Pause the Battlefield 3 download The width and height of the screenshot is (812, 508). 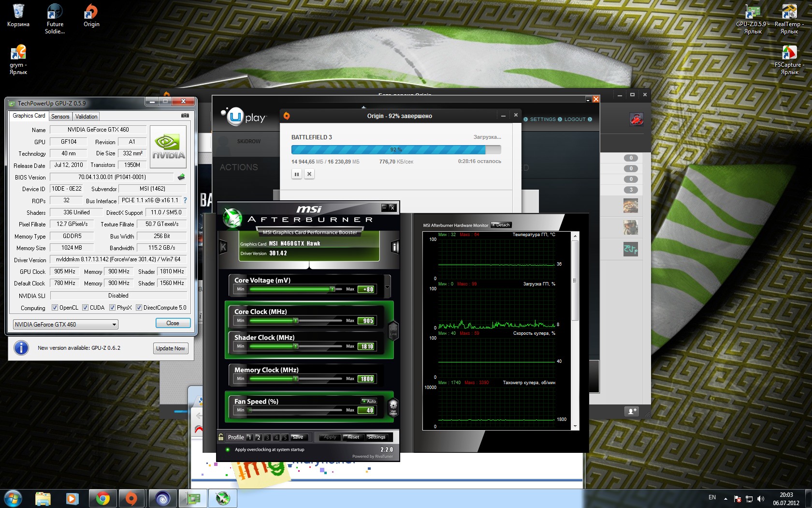pyautogui.click(x=297, y=174)
